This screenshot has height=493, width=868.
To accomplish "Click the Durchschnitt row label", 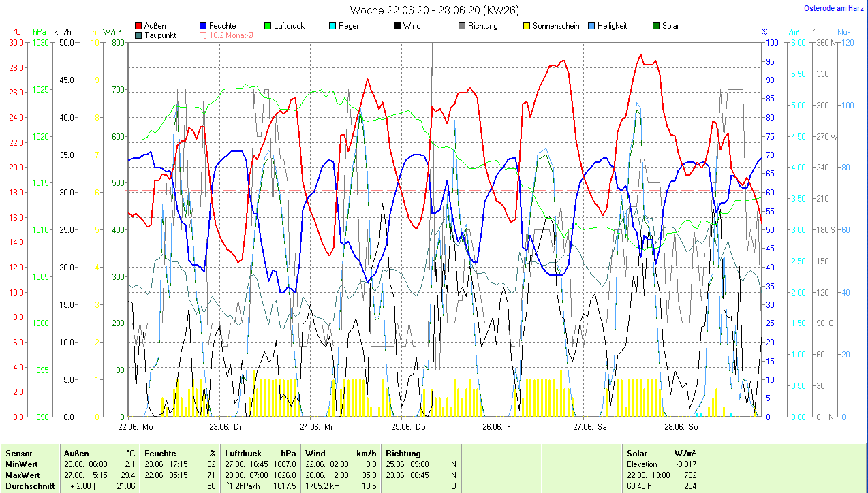I will pos(29,486).
